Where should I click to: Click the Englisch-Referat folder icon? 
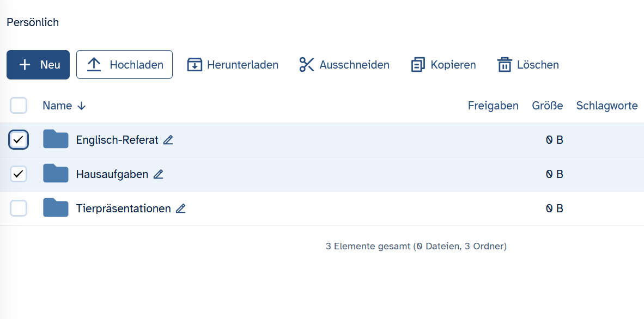(x=56, y=140)
